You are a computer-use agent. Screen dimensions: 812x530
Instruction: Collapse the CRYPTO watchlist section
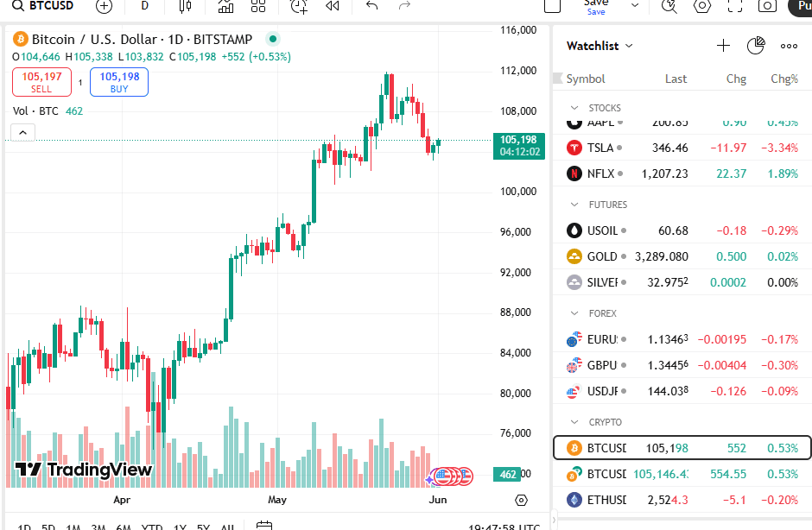tap(572, 421)
